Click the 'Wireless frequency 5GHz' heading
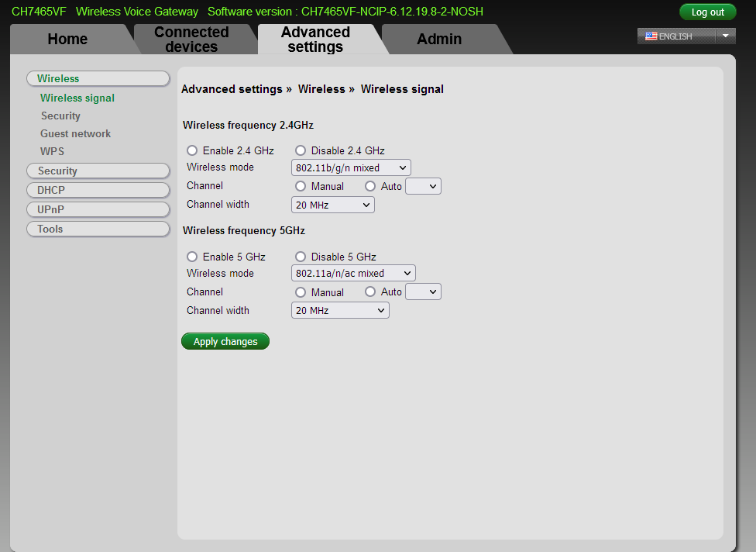 click(243, 230)
